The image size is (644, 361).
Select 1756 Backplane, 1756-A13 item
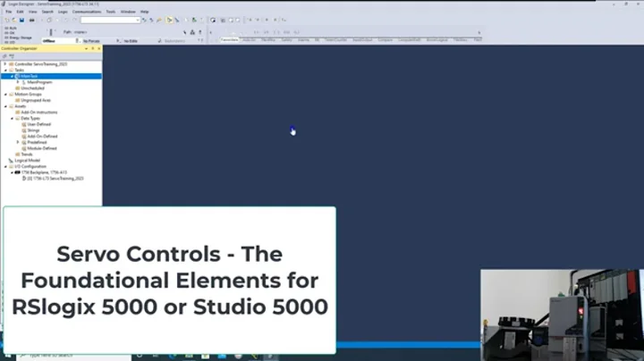[44, 172]
